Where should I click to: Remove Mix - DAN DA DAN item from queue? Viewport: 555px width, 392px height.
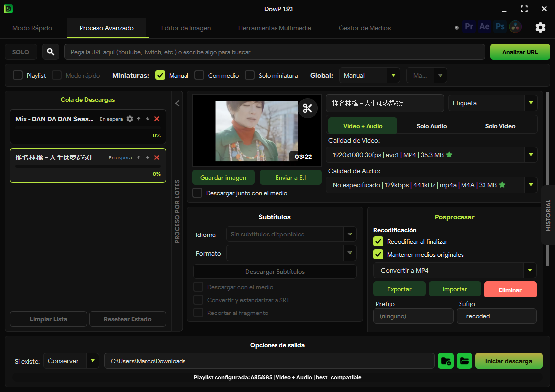(157, 119)
